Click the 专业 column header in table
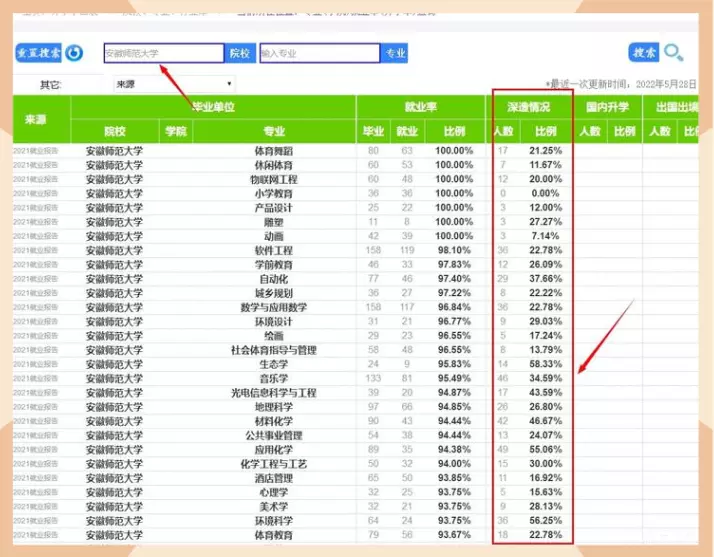Image resolution: width=714 pixels, height=557 pixels. pyautogui.click(x=274, y=132)
